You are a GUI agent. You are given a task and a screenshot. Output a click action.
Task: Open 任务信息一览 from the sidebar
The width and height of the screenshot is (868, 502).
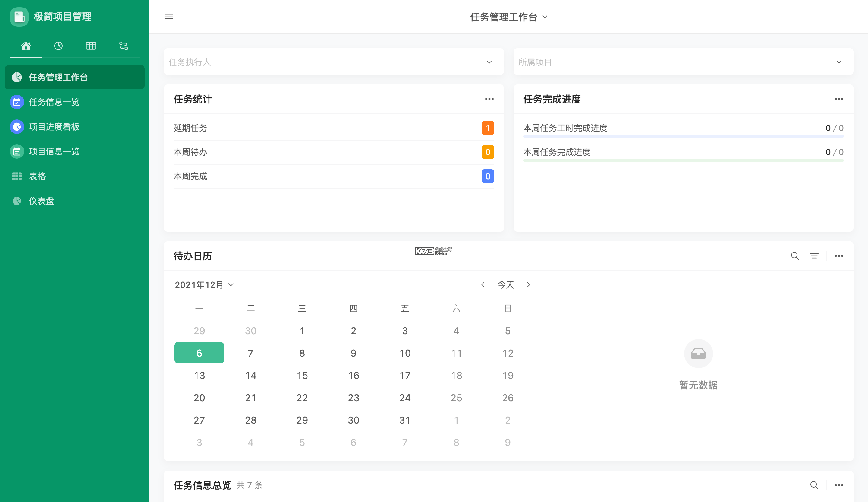(75, 102)
